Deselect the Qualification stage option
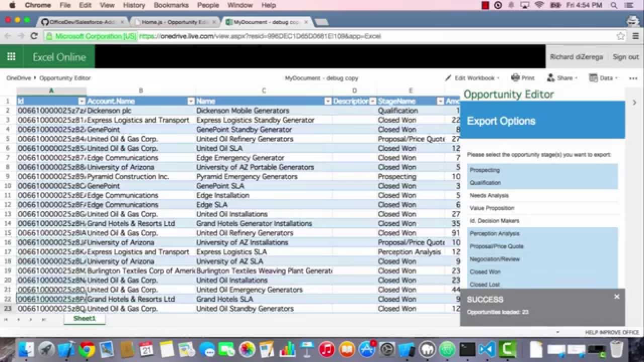 point(542,183)
